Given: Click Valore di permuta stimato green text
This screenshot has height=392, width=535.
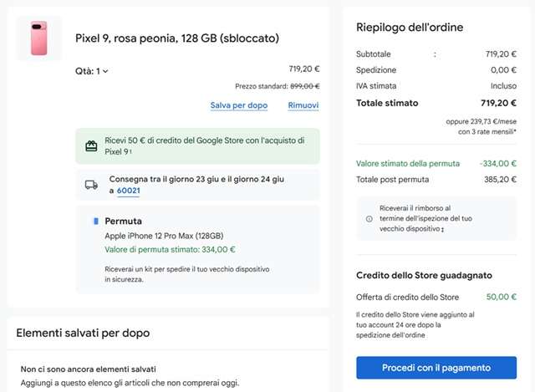Looking at the screenshot, I should pos(170,249).
